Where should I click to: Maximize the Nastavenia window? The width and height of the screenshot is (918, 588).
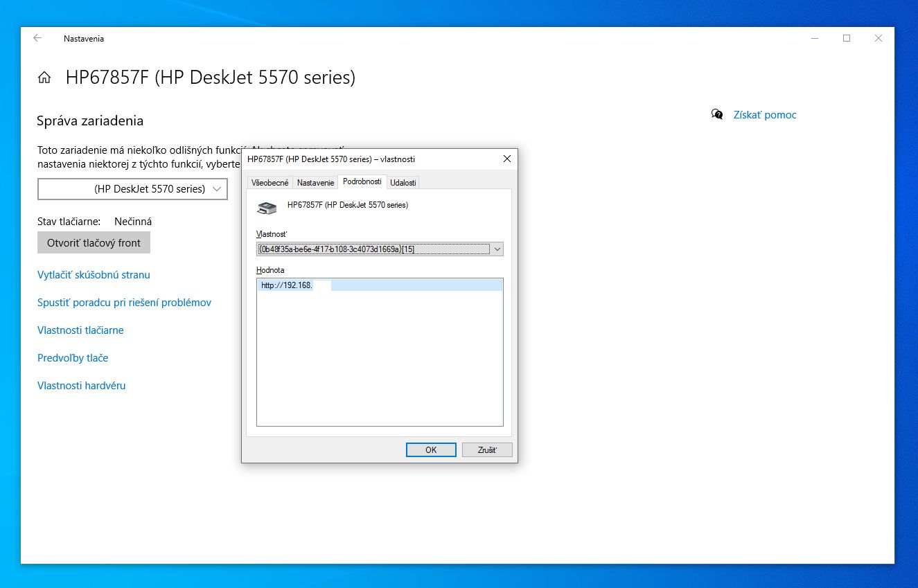(847, 39)
